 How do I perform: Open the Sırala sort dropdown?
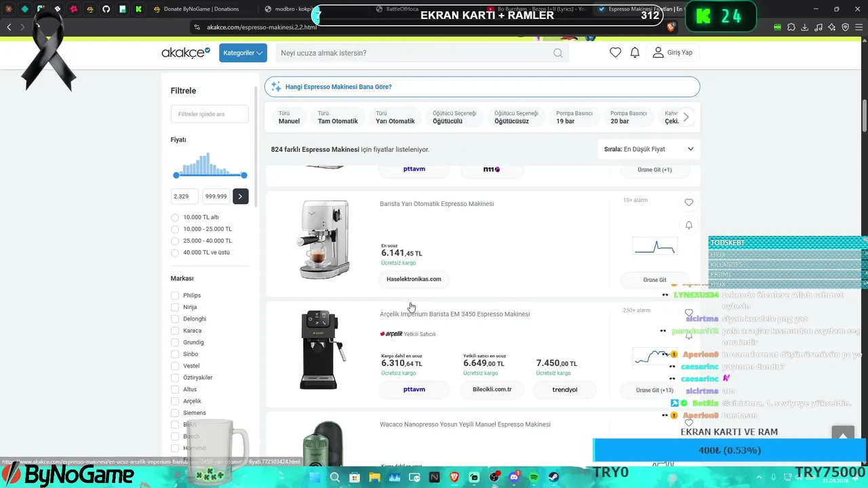[649, 149]
